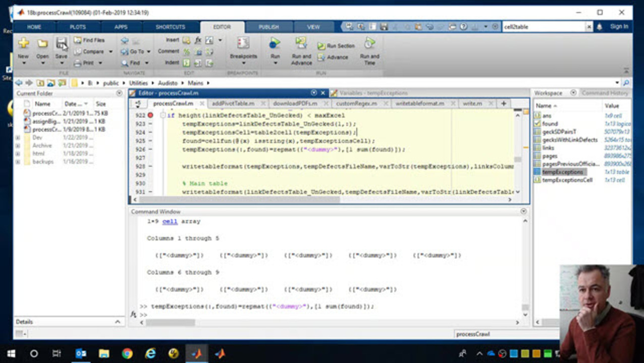Viewport: 644px width, 363px height.
Task: Toggle the breakpoint on line 922
Action: pos(150,115)
